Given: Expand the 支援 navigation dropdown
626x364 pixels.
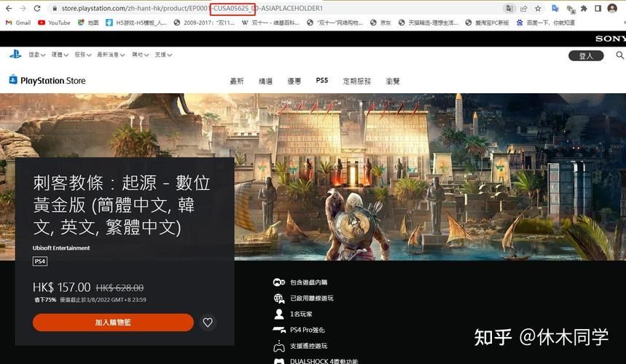Looking at the screenshot, I should pyautogui.click(x=163, y=55).
